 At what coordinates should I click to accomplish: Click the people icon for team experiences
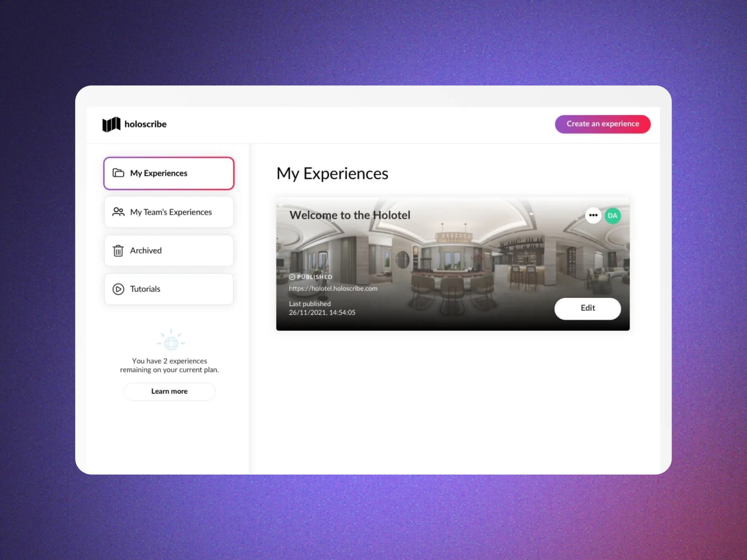(118, 212)
